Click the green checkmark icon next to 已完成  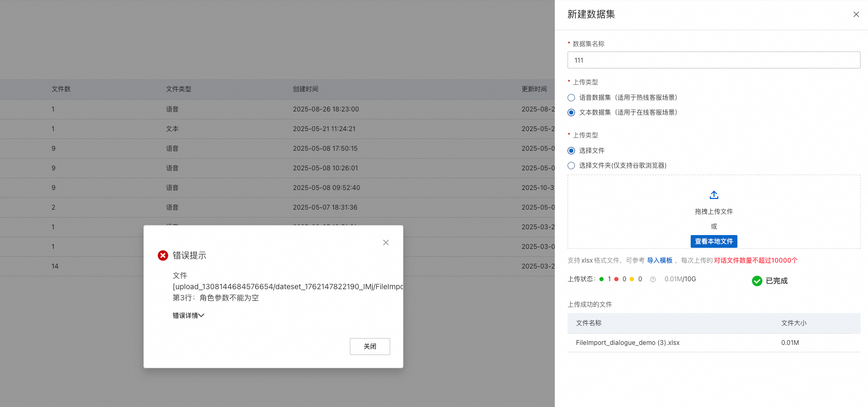[x=757, y=281]
